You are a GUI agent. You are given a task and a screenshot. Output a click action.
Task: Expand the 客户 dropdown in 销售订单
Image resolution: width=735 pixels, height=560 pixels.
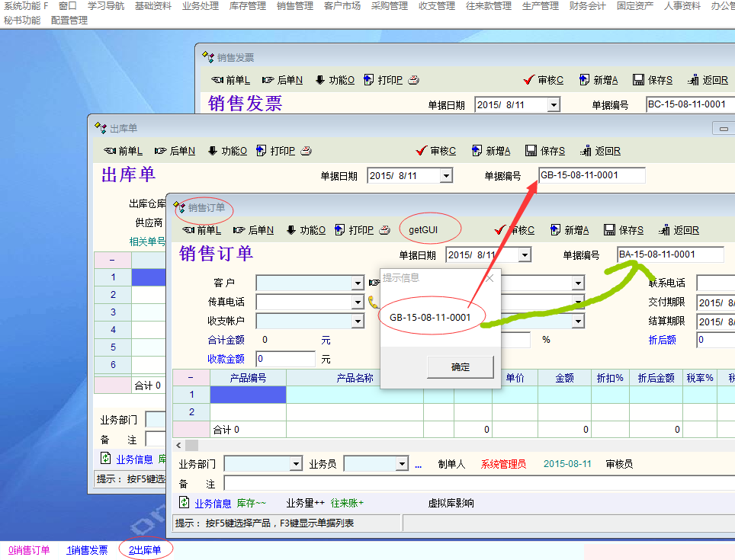[x=358, y=283]
